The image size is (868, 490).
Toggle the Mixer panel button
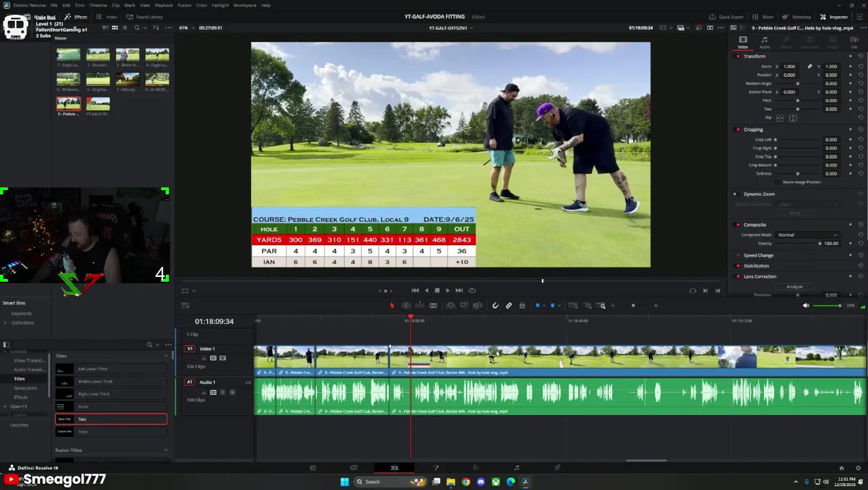point(765,17)
